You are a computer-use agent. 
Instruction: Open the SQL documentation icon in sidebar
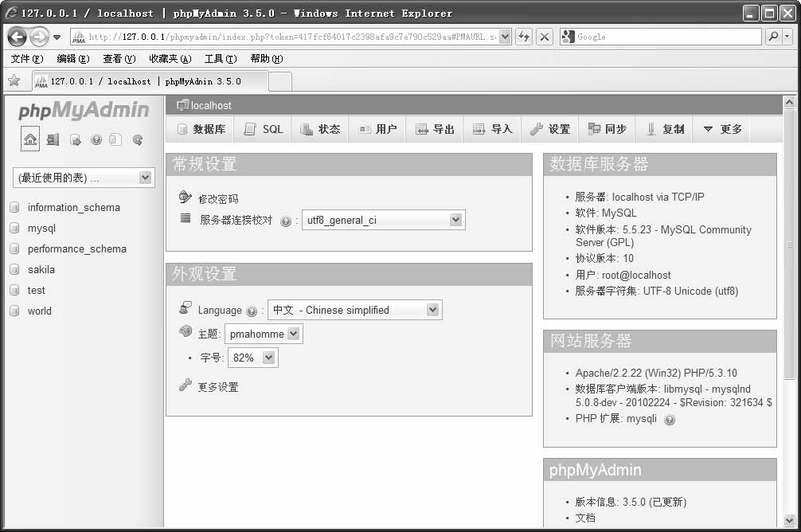(115, 139)
